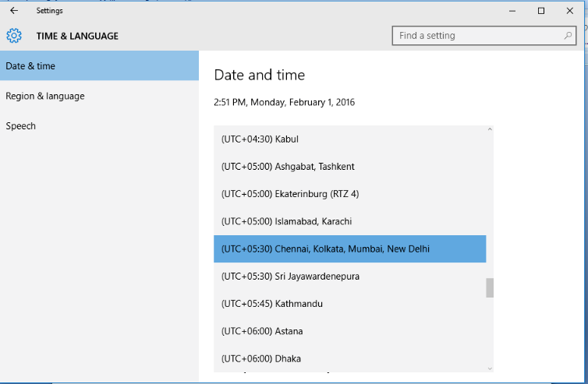Click the time zone list scrollbar thumb
The image size is (588, 384).
490,287
